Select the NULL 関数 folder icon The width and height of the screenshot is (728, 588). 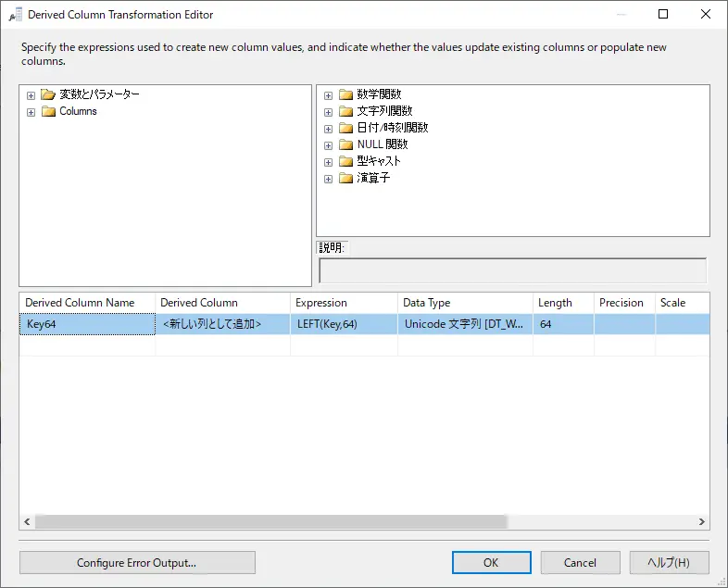[345, 144]
